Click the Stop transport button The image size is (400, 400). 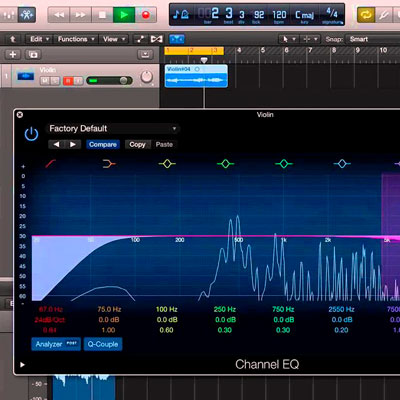[x=102, y=15]
